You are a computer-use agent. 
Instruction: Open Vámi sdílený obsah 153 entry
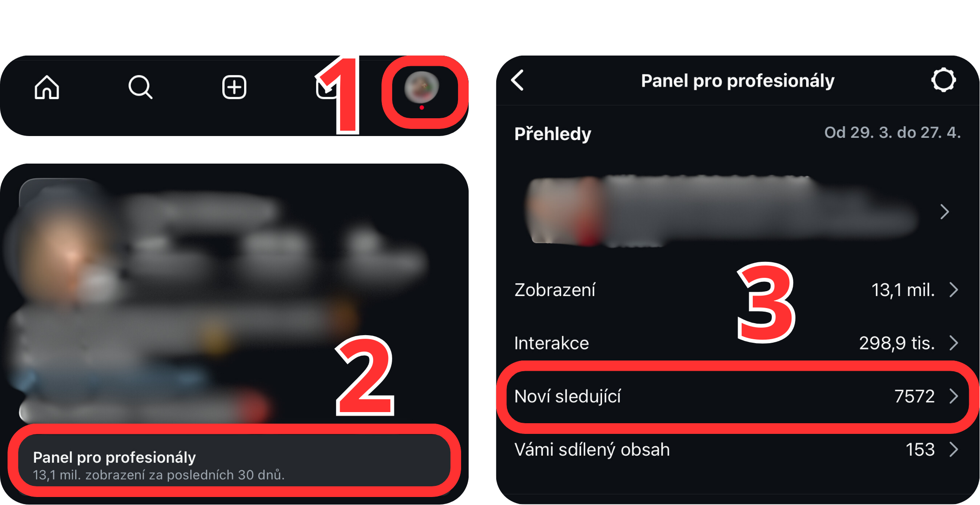click(737, 450)
